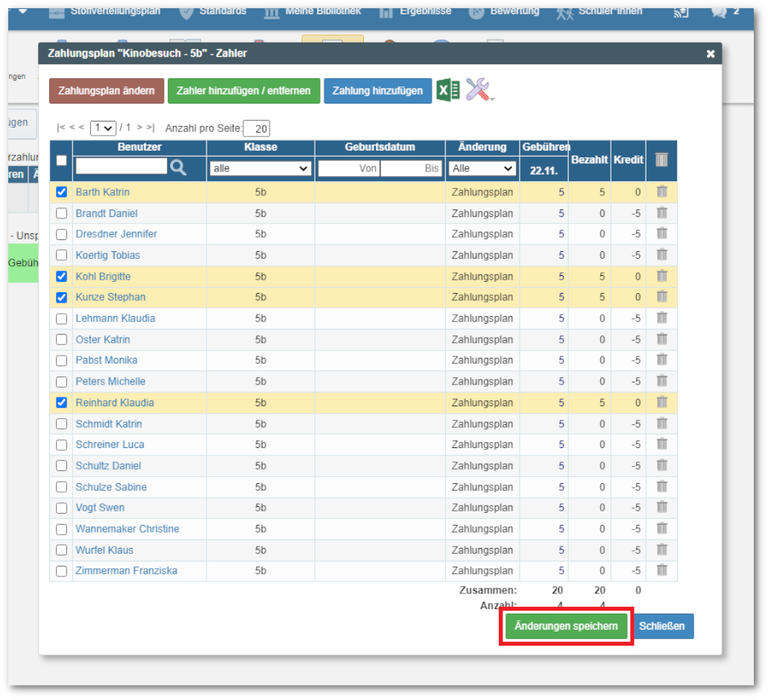The width and height of the screenshot is (768, 700).
Task: Click the Benutzer search input field
Action: 122,166
